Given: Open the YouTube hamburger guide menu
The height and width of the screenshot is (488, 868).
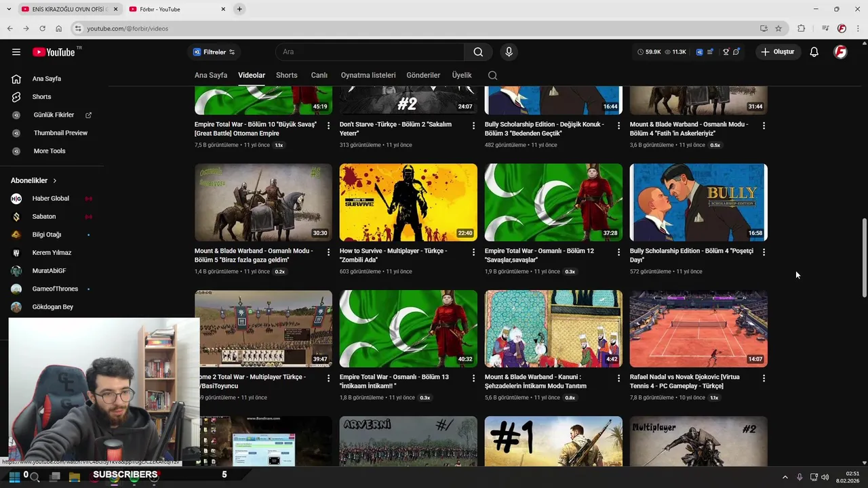Looking at the screenshot, I should click(16, 52).
